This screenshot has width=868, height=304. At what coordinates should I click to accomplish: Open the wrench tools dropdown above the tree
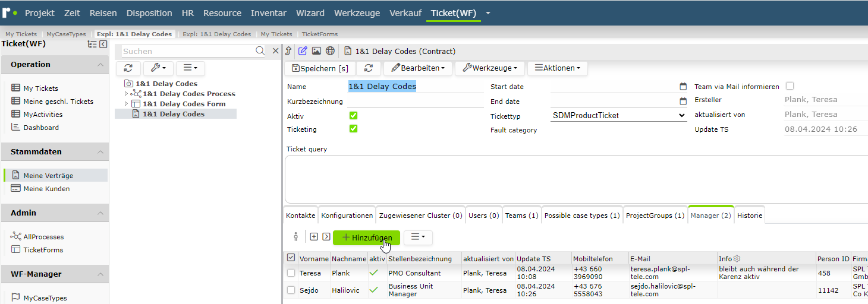158,68
